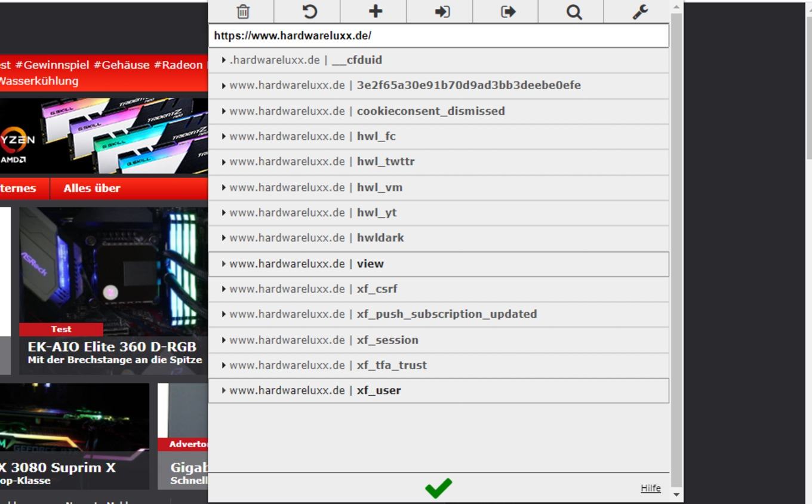
Task: Select the cookieconsent_dismissed cookie name
Action: [430, 111]
